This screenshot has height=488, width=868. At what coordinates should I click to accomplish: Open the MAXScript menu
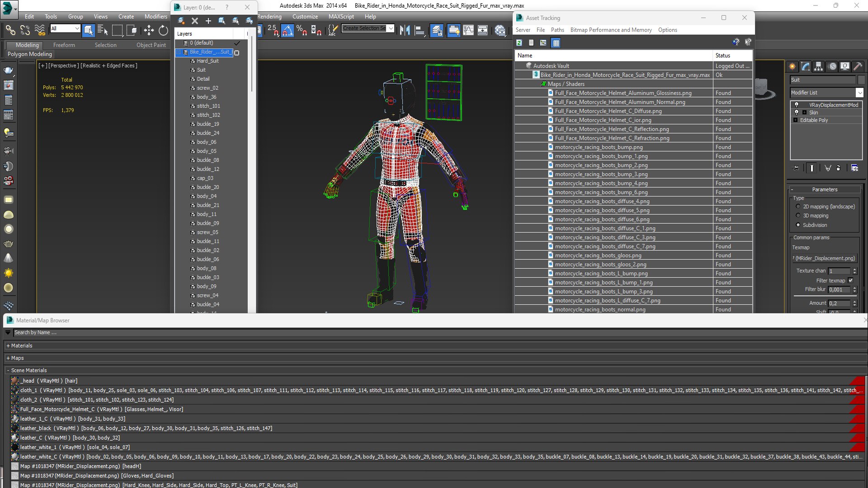point(341,16)
